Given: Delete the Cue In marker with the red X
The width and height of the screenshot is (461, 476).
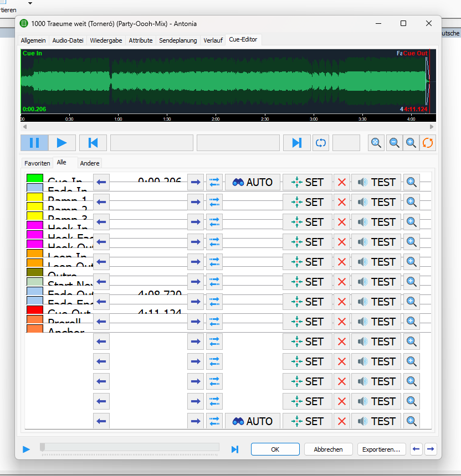Looking at the screenshot, I should [342, 182].
